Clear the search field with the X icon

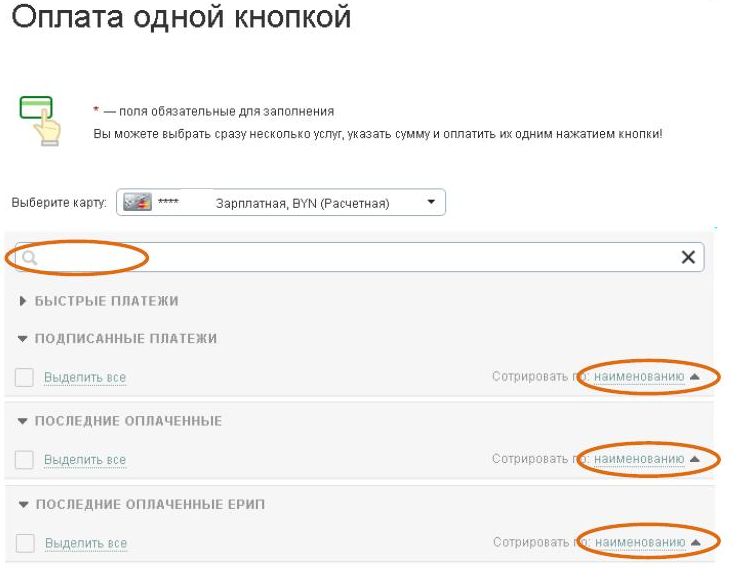click(687, 258)
